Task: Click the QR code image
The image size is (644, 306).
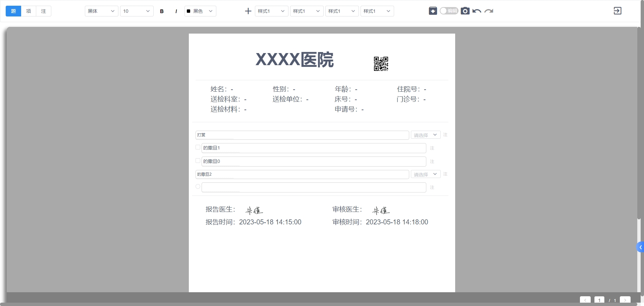Action: pyautogui.click(x=381, y=64)
